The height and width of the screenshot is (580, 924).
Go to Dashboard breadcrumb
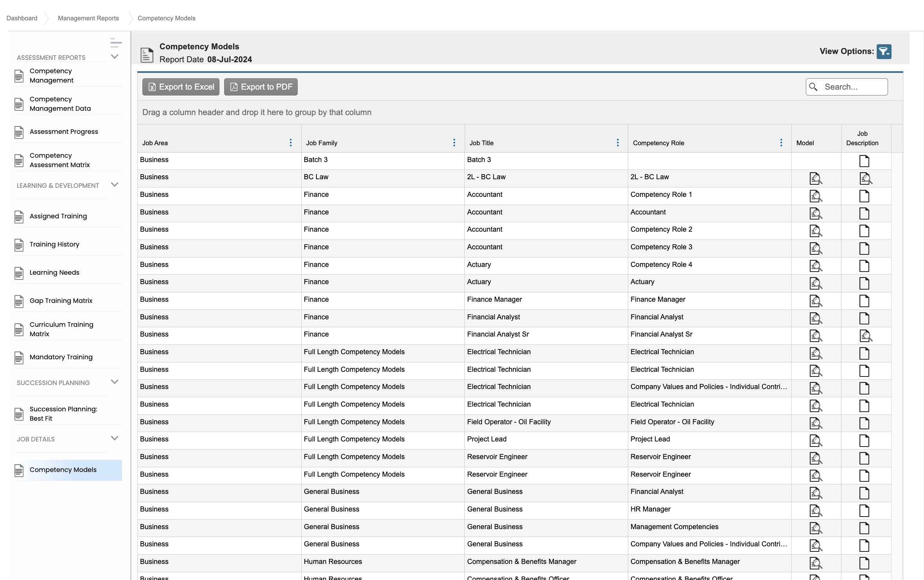tap(22, 18)
